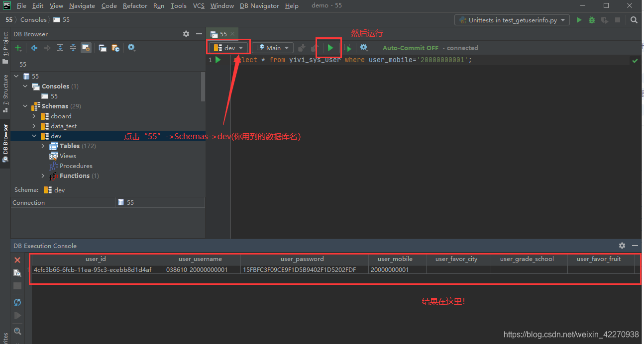
Task: Click the Consoles breadcrumb
Action: tap(33, 20)
